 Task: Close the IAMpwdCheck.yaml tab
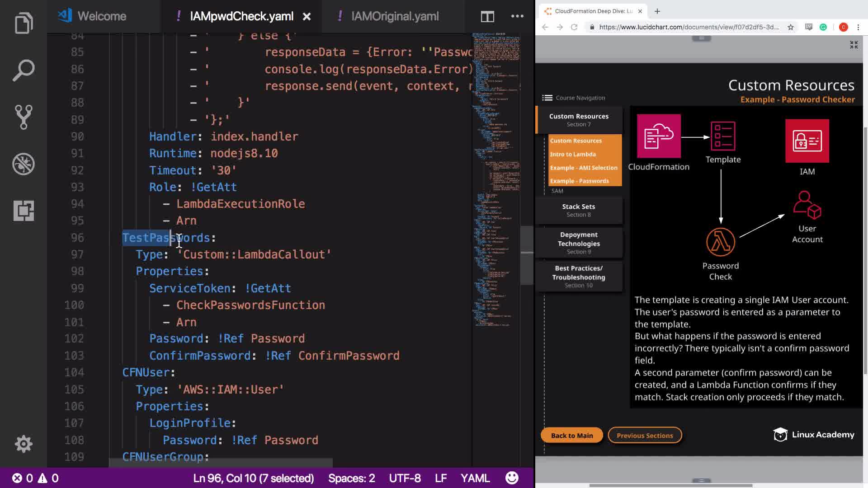(307, 17)
